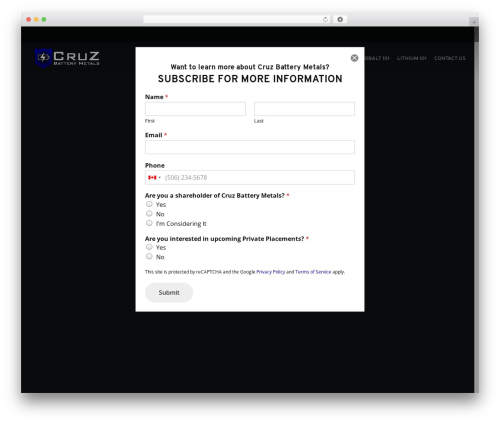Go to Cobalt 101 menu item
The image size is (500, 423).
tap(377, 58)
